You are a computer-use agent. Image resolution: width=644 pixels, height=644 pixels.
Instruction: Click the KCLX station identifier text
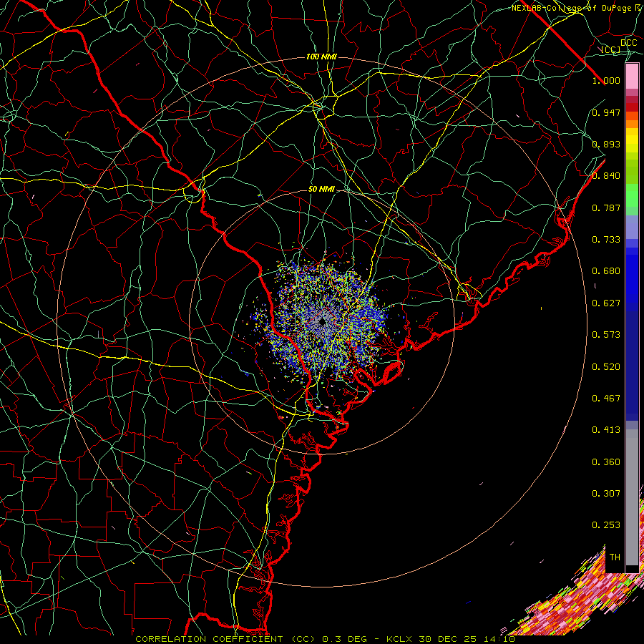(x=399, y=639)
